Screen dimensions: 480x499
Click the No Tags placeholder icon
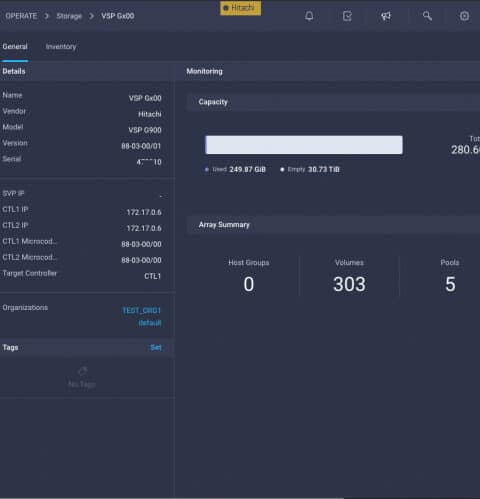[x=82, y=370]
